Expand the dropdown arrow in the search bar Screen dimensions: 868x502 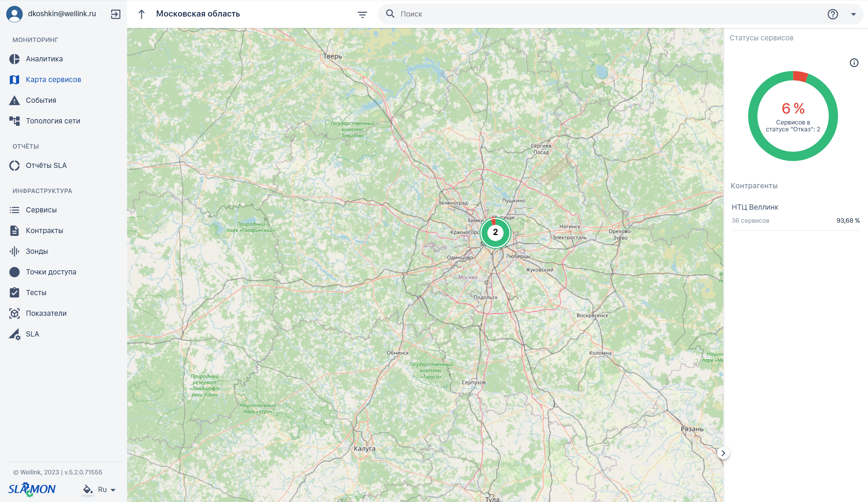pyautogui.click(x=853, y=14)
